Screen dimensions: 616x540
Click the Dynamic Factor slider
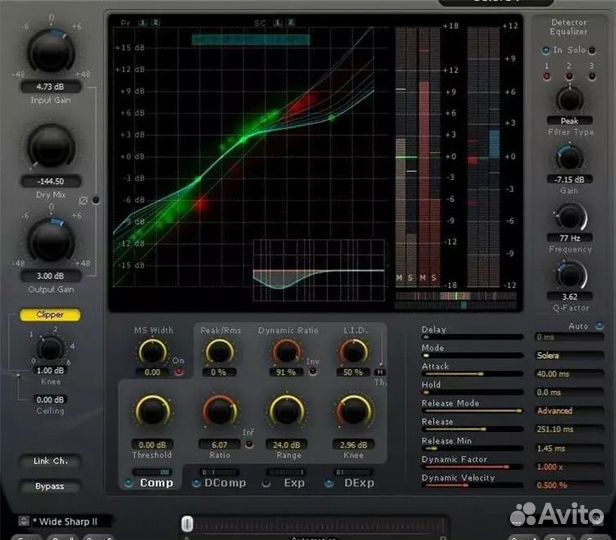(472, 467)
